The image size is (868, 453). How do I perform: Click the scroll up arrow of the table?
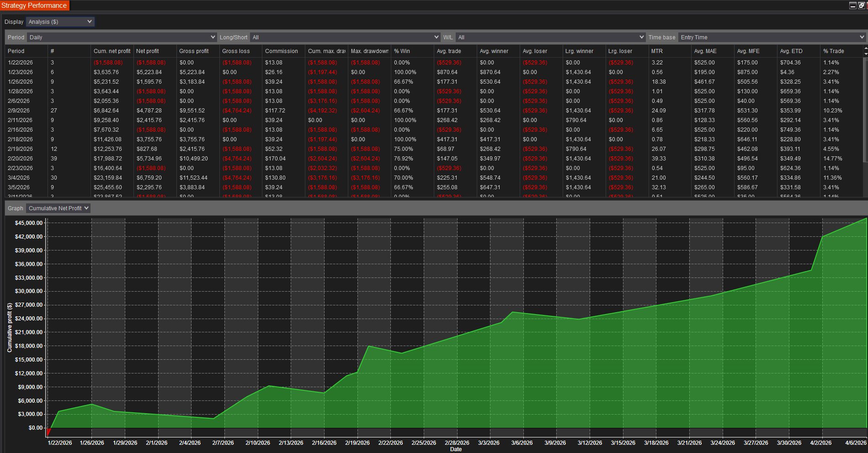click(x=865, y=48)
